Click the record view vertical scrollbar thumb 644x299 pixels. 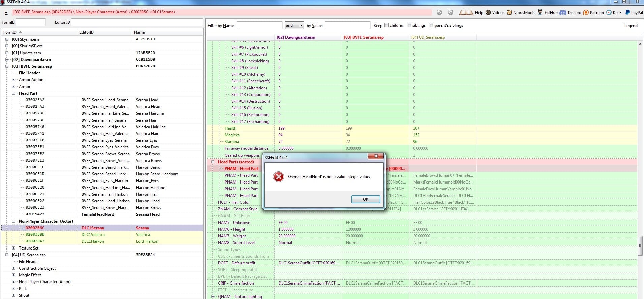click(x=640, y=246)
